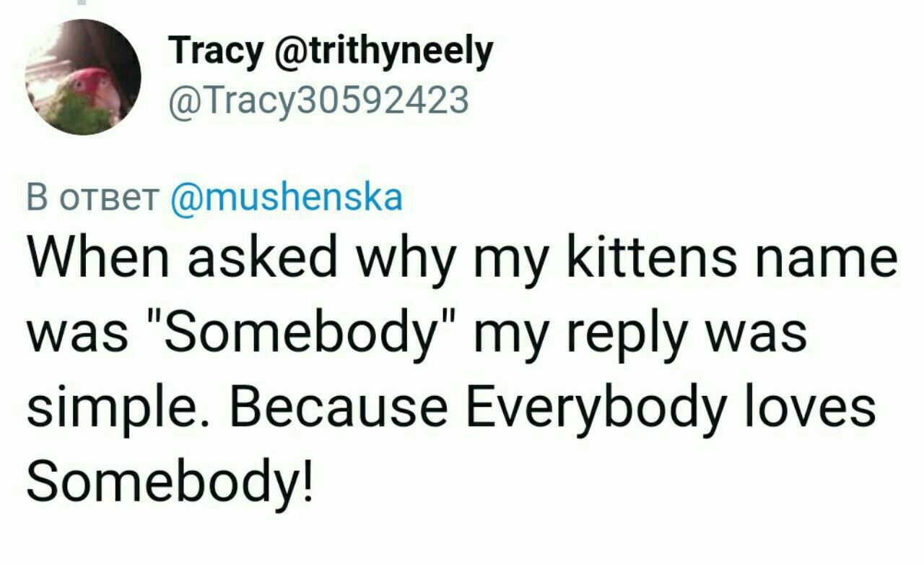Click the "В ответ" reply label
924x565 pixels.
[x=92, y=198]
